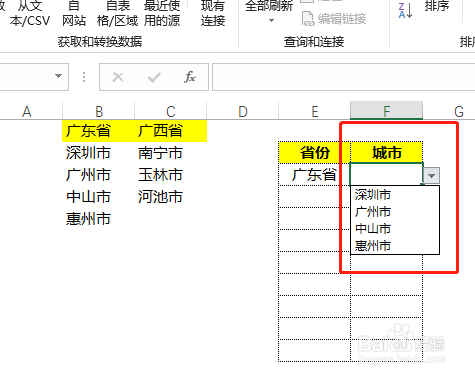
Task: Choose 广州市 from dropdown list
Action: [x=395, y=212]
